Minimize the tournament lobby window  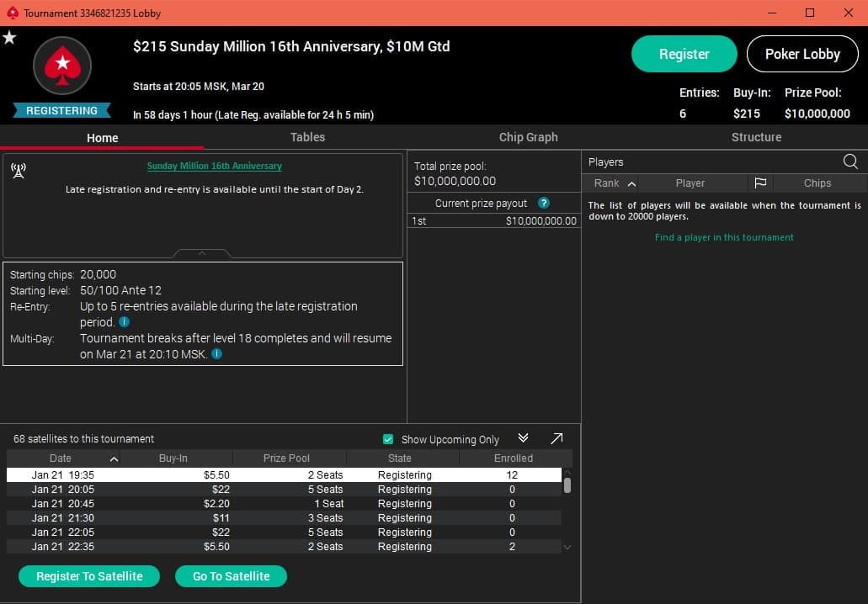772,13
